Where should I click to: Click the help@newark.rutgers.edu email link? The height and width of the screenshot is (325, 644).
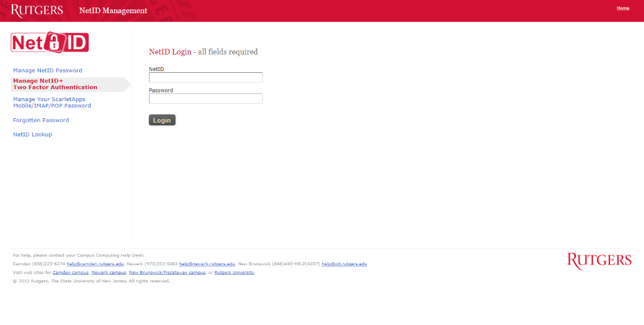207,264
